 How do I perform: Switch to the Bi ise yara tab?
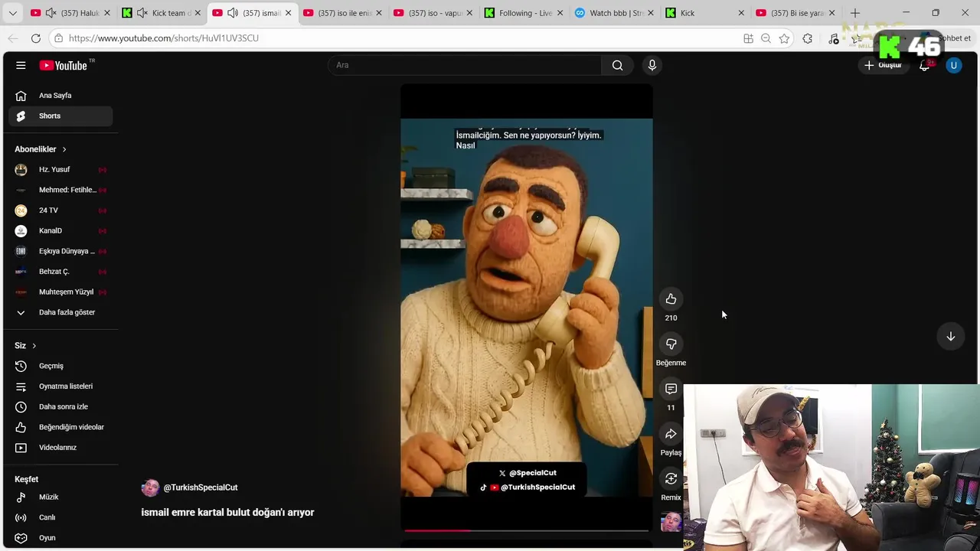pos(797,13)
